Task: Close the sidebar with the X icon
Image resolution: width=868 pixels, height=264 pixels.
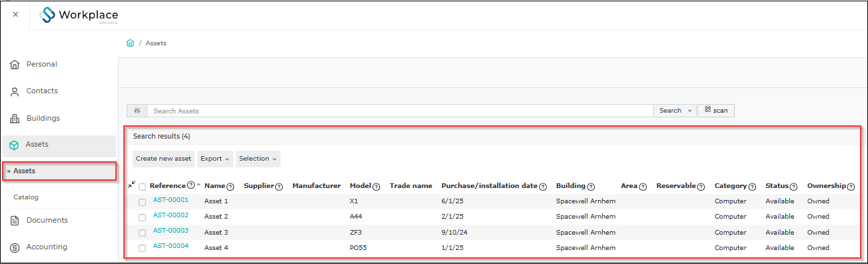Action: [x=15, y=15]
